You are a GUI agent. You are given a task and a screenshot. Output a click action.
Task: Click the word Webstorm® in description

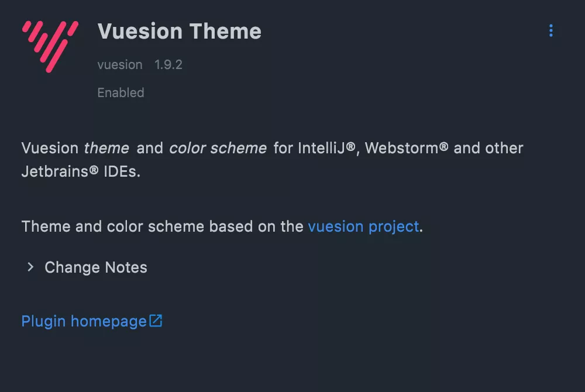(407, 148)
